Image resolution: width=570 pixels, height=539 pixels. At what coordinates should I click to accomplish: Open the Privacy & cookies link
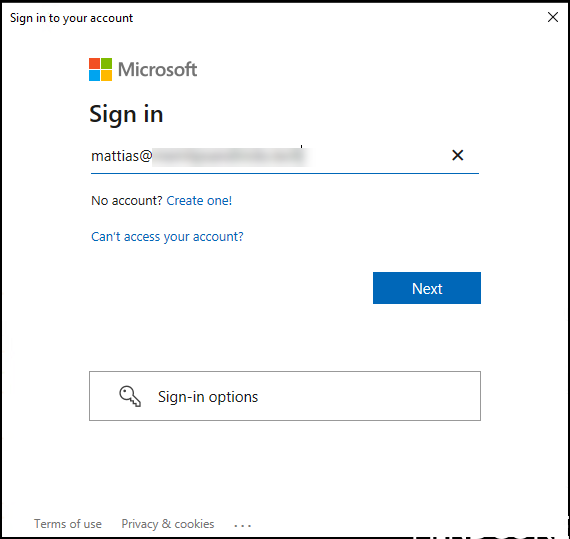pos(168,524)
